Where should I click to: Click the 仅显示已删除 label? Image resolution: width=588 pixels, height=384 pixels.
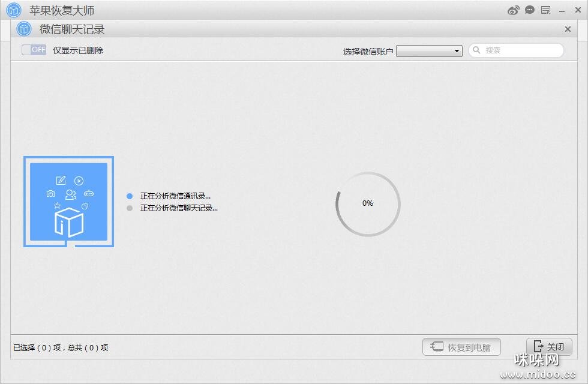[x=78, y=50]
